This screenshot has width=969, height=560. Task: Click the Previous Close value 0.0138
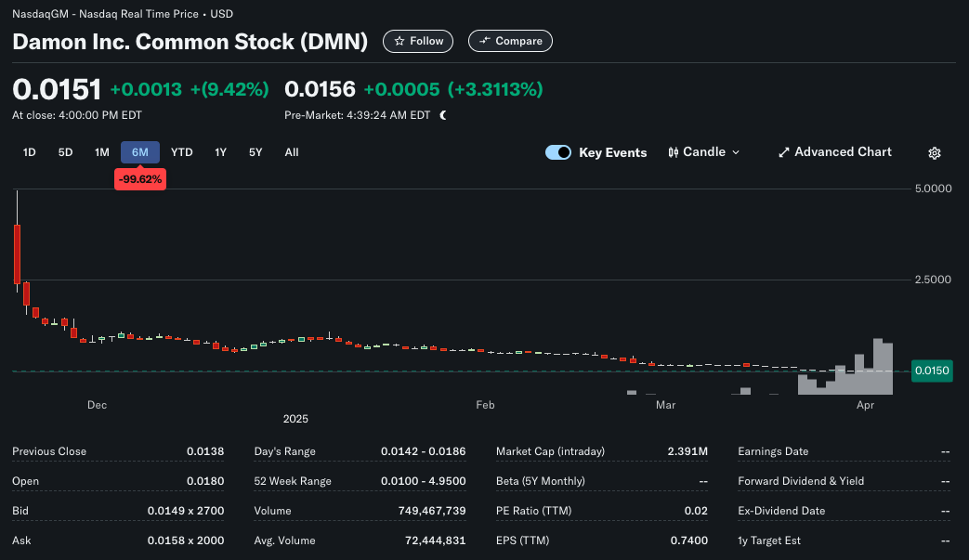point(205,451)
